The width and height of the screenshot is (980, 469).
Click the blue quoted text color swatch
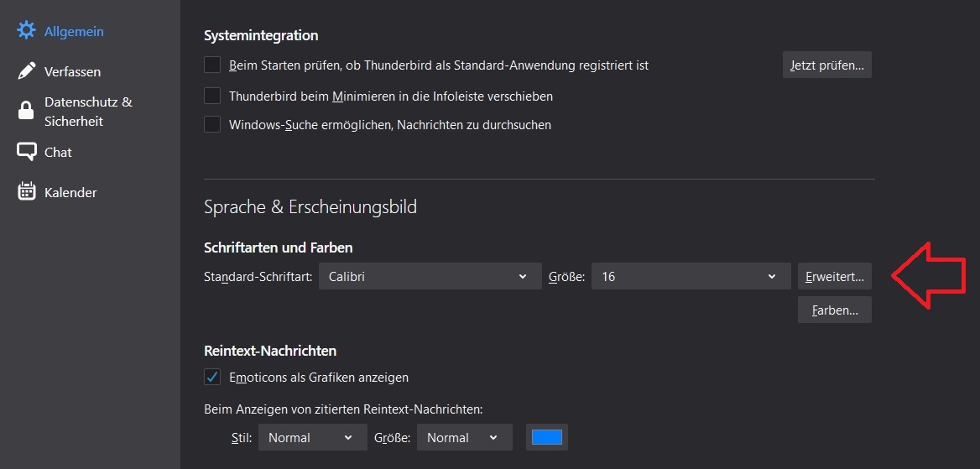[547, 437]
